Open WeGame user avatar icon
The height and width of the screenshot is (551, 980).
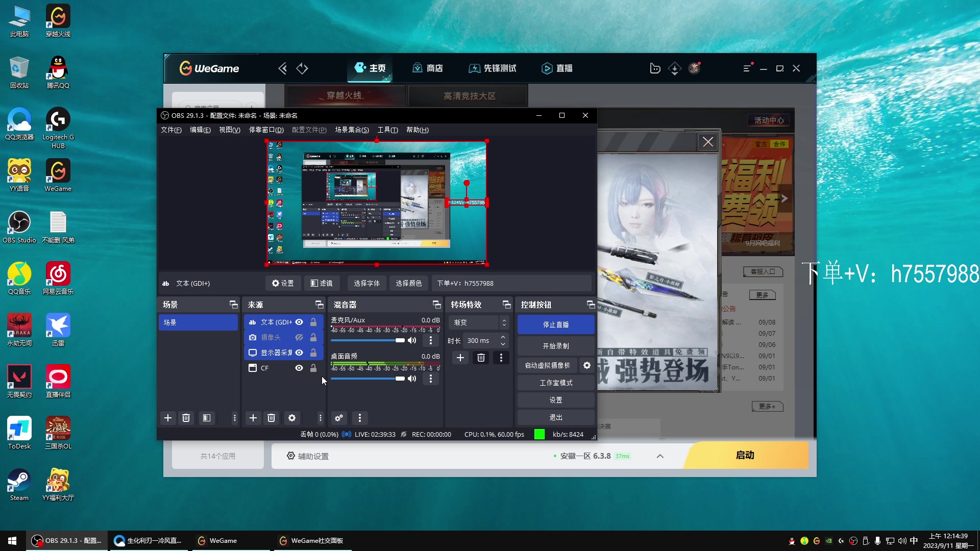click(x=694, y=68)
